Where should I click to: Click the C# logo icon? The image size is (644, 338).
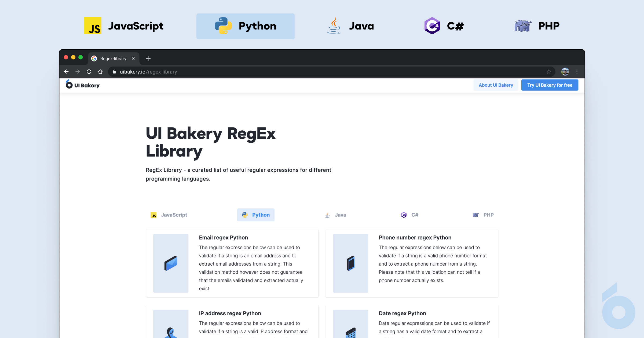click(x=432, y=26)
